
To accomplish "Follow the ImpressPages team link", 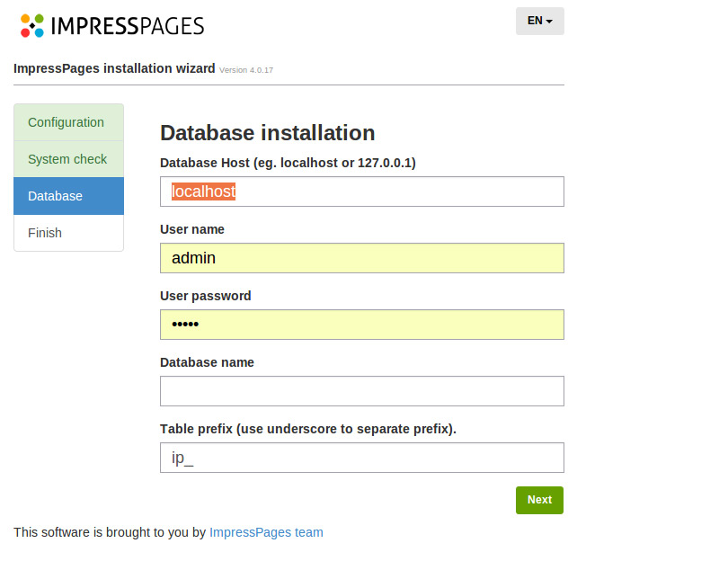I will pos(266,532).
